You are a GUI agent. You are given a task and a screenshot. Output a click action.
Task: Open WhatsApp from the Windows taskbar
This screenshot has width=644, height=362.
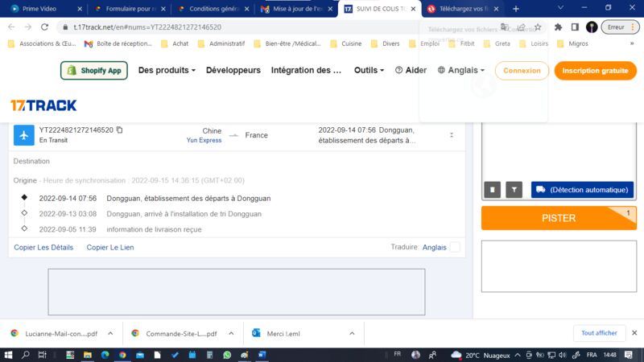227,354
